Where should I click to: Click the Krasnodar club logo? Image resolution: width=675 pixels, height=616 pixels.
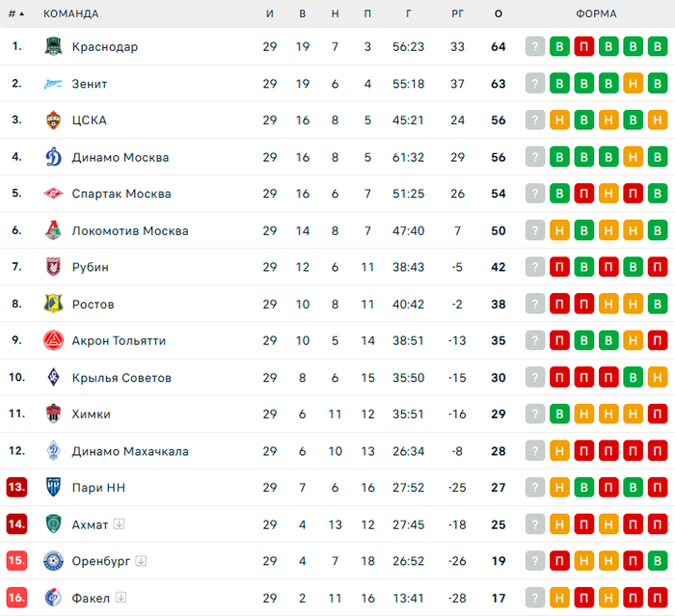(54, 46)
